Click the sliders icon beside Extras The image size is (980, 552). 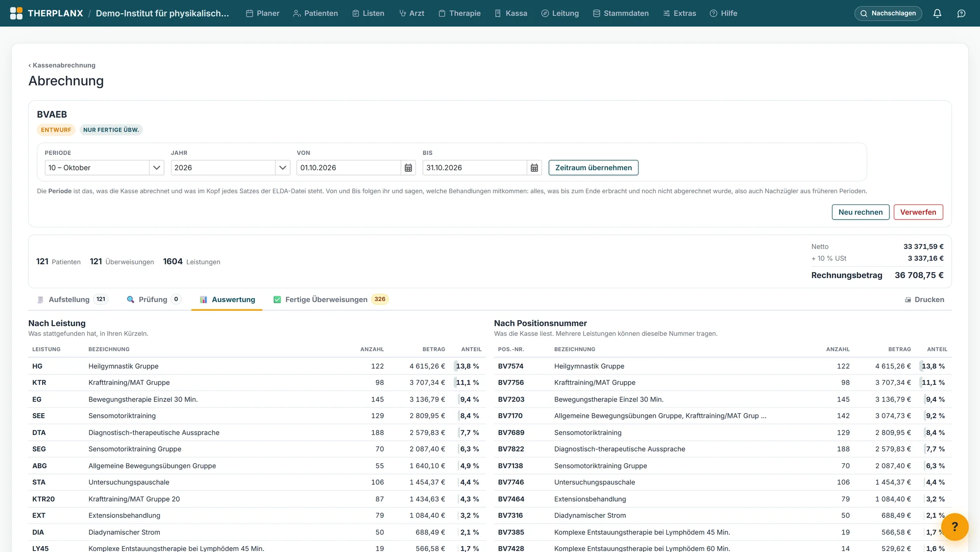666,13
